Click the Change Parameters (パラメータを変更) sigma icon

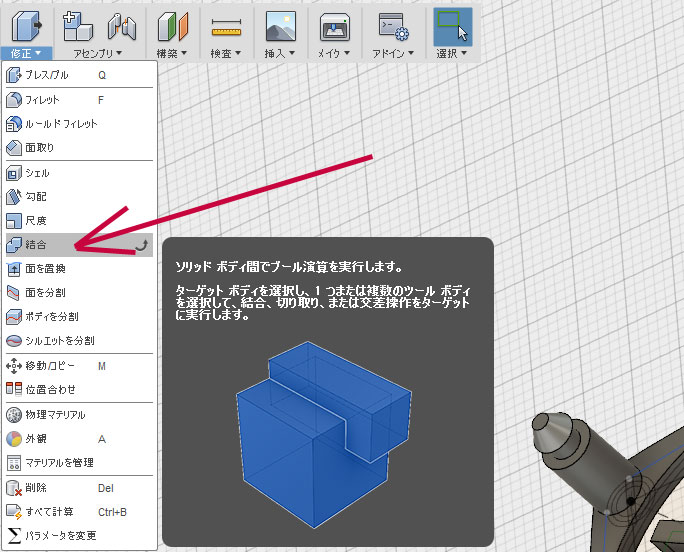coord(14,535)
